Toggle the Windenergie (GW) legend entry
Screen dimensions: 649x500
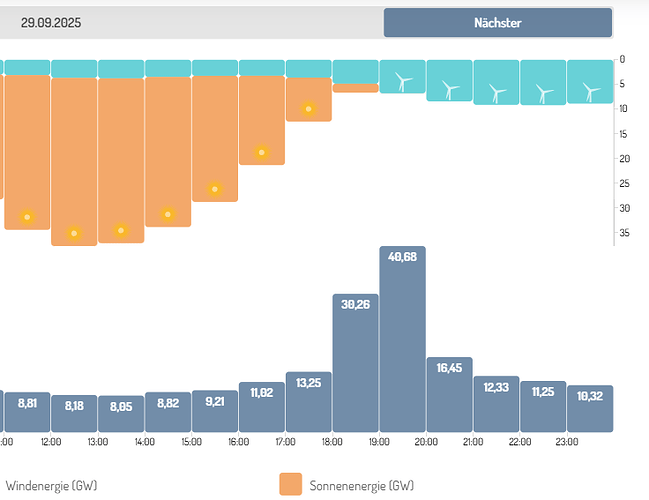pos(50,486)
